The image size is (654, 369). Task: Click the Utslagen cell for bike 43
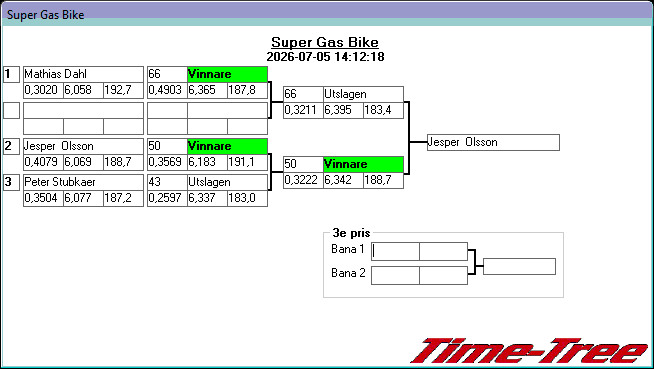tap(227, 182)
